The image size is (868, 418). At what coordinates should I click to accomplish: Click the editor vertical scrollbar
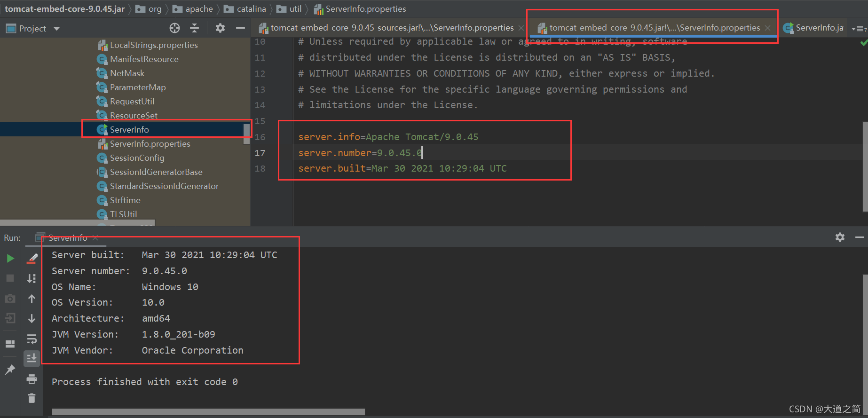(x=865, y=166)
